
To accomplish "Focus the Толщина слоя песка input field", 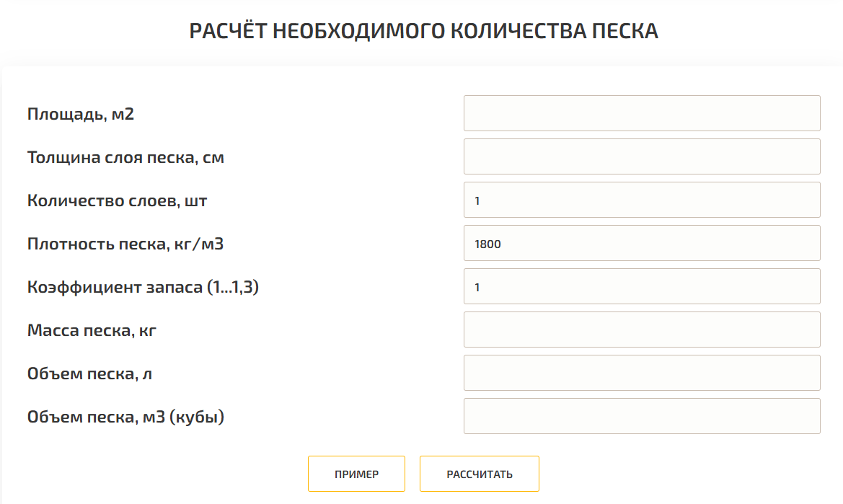I will (642, 156).
